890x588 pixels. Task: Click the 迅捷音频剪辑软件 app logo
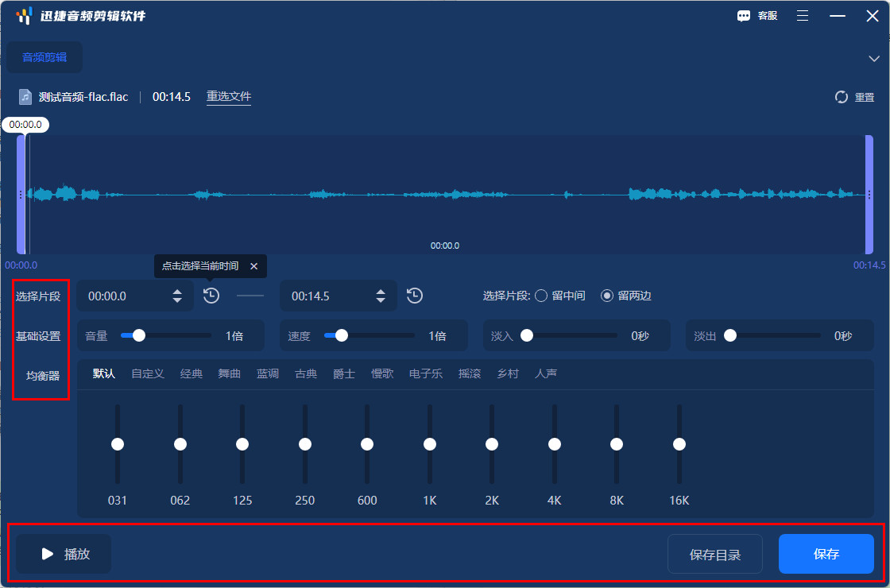[x=24, y=16]
